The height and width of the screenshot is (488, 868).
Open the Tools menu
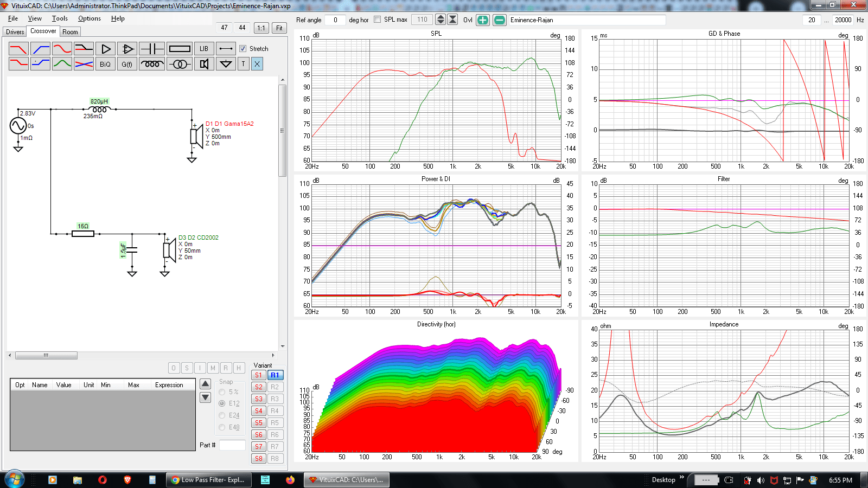tap(60, 18)
